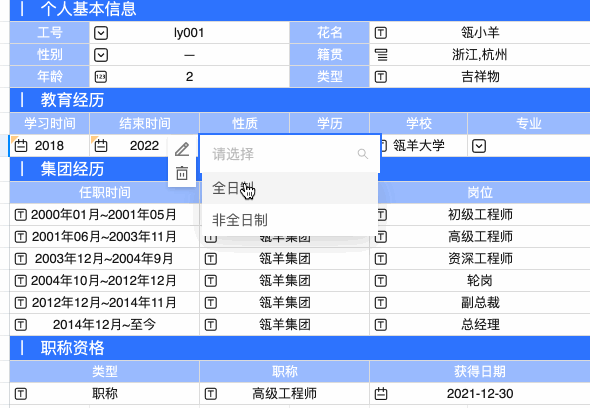The width and height of the screenshot is (590, 408).
Task: Click the 性质 column header
Action: pos(245,123)
